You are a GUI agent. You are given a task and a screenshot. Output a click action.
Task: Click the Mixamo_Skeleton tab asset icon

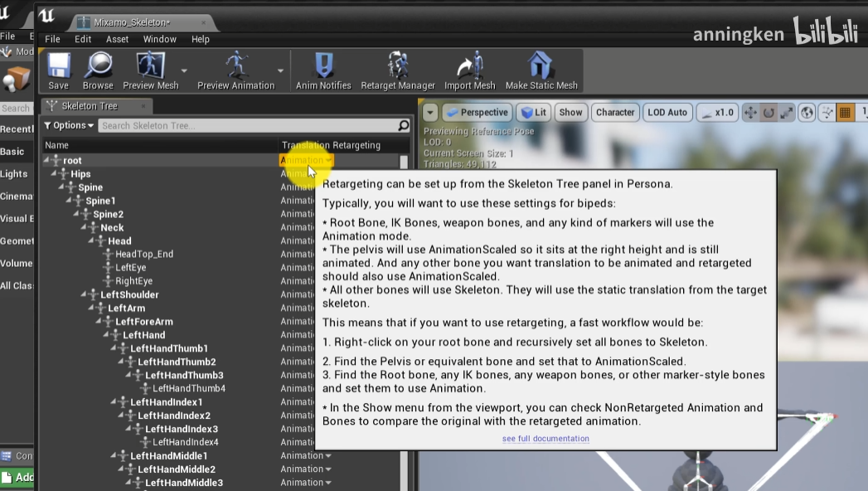[x=84, y=22]
